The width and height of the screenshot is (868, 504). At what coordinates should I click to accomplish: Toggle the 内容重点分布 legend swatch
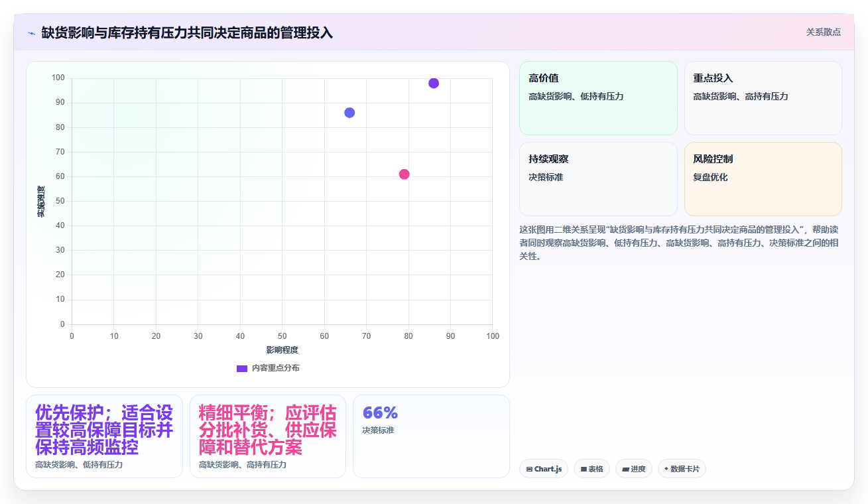[x=242, y=368]
